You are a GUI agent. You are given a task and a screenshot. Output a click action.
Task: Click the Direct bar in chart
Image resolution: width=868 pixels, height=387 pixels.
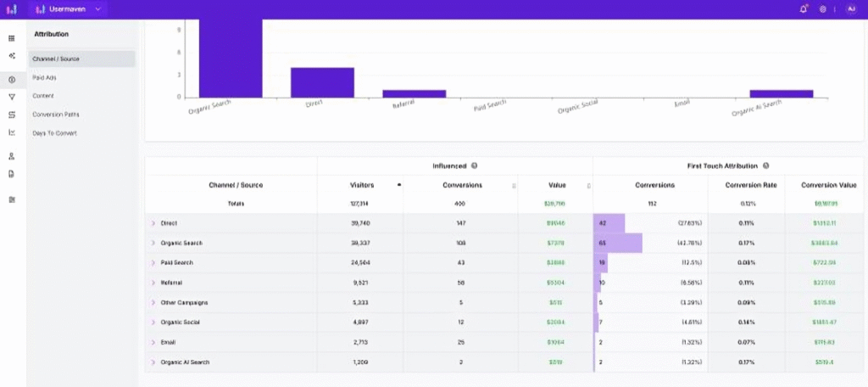pos(322,82)
